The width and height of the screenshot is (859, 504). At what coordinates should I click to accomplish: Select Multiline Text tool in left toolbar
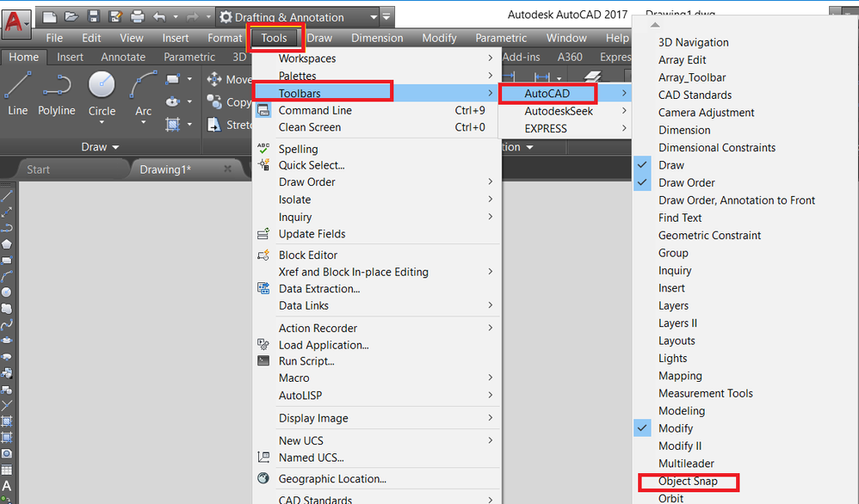pyautogui.click(x=7, y=486)
